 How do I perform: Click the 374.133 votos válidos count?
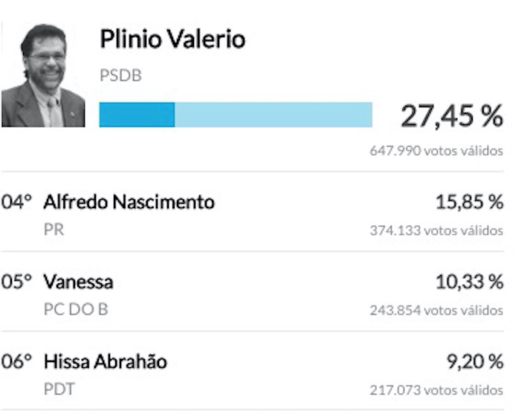pyautogui.click(x=436, y=230)
